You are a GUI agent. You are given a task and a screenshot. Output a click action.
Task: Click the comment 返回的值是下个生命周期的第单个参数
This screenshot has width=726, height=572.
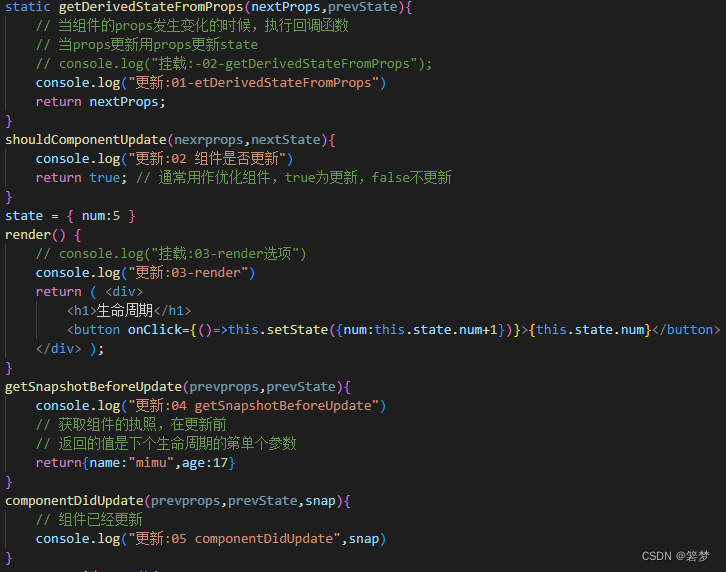[x=166, y=444]
